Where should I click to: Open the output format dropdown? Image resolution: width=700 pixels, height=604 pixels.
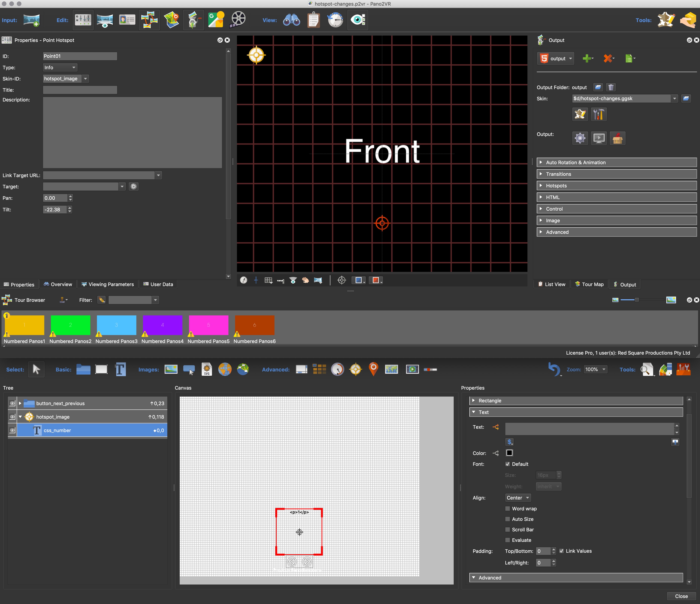click(x=556, y=58)
